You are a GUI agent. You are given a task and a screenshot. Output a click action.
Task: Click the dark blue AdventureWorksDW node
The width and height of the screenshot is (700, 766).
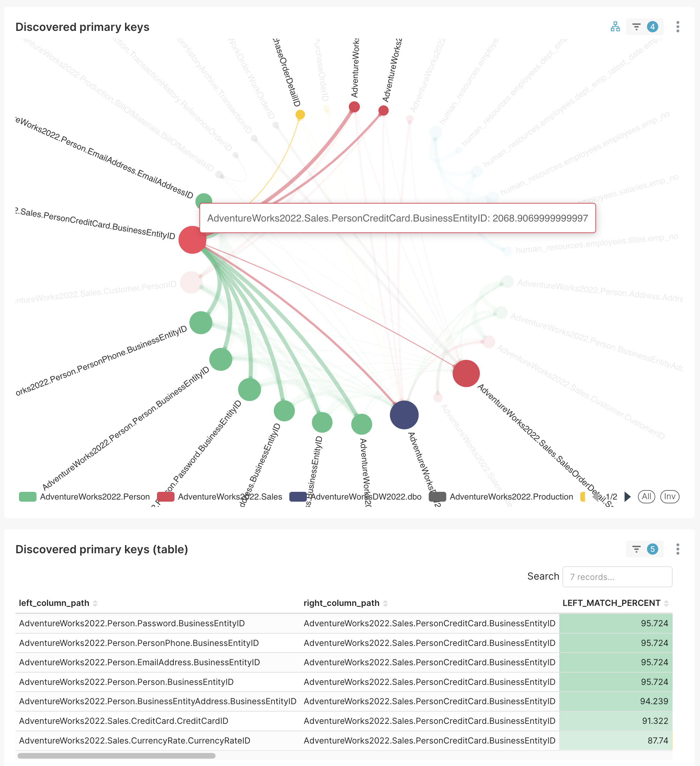click(404, 415)
